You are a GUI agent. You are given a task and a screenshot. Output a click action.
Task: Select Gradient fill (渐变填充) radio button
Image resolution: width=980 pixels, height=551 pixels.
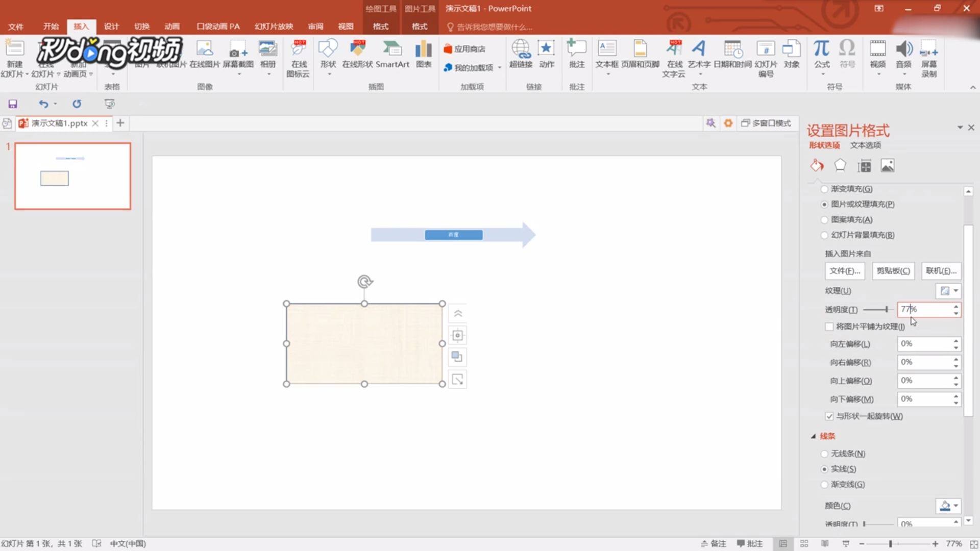[824, 189]
